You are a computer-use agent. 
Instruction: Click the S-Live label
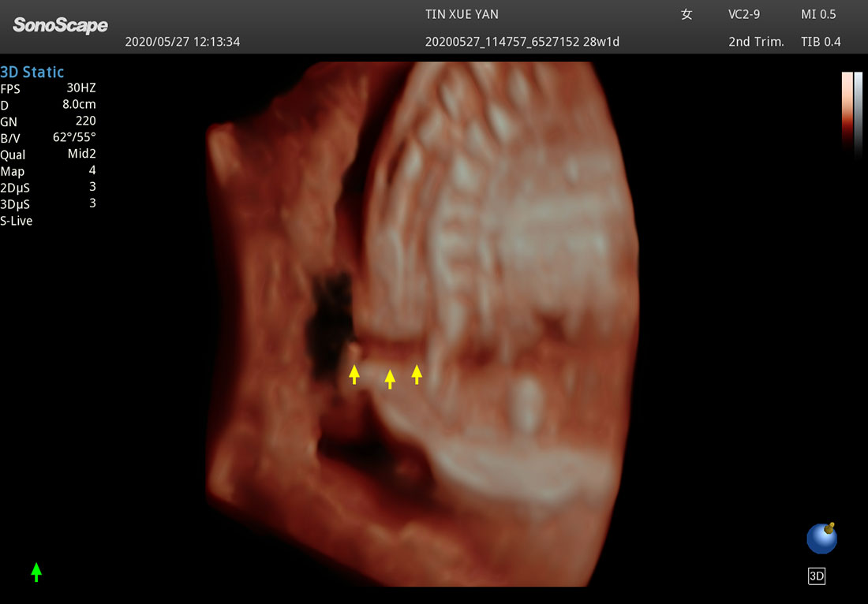coord(17,221)
